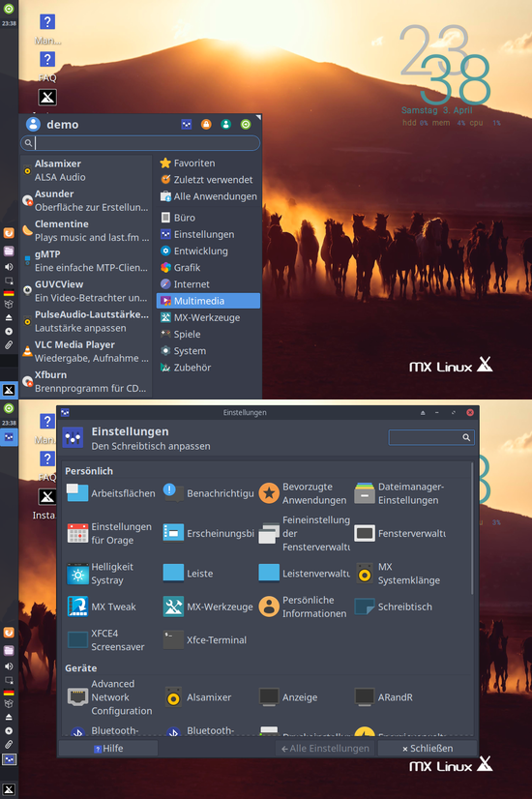Open Alsamixer in the Geräte section

[x=198, y=697]
